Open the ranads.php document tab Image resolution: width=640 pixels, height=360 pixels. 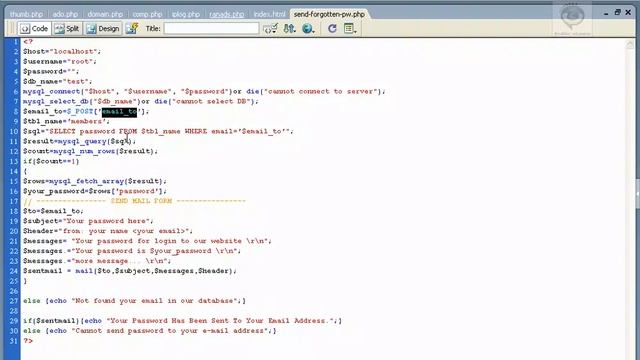point(227,14)
